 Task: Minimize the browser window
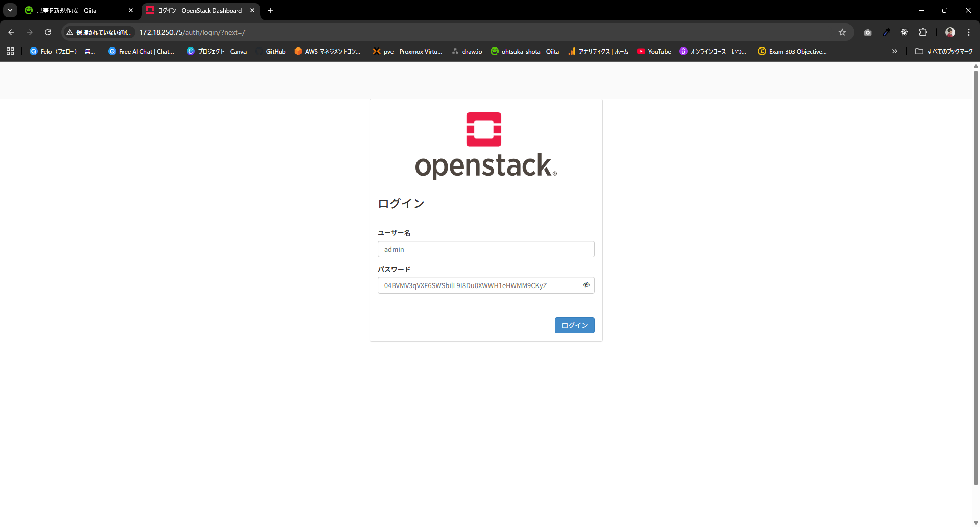click(921, 10)
